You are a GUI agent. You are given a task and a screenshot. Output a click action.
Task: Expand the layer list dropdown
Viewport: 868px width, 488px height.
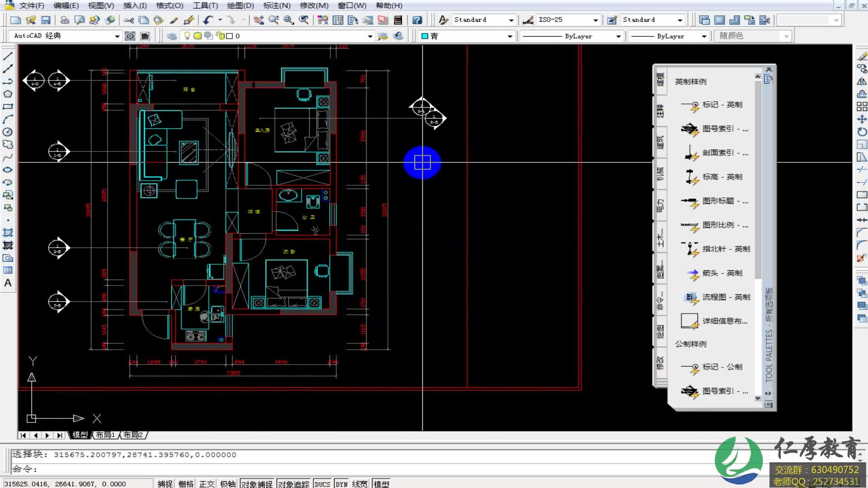point(370,36)
